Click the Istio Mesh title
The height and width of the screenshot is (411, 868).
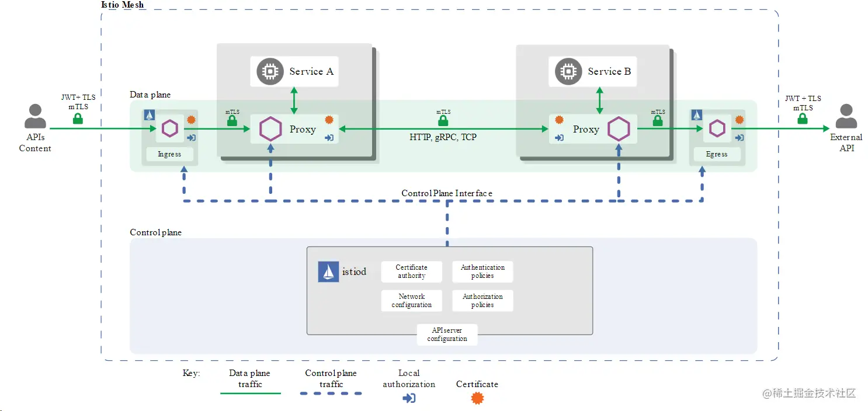123,5
